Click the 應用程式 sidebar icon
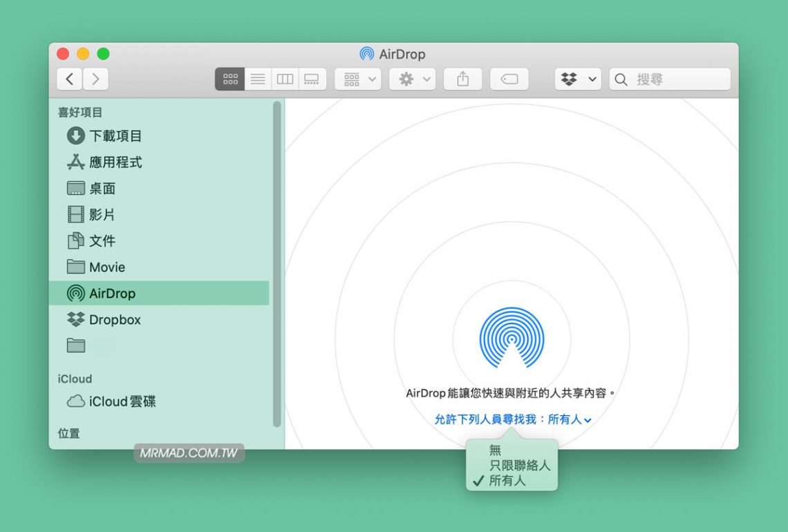 pyautogui.click(x=76, y=162)
